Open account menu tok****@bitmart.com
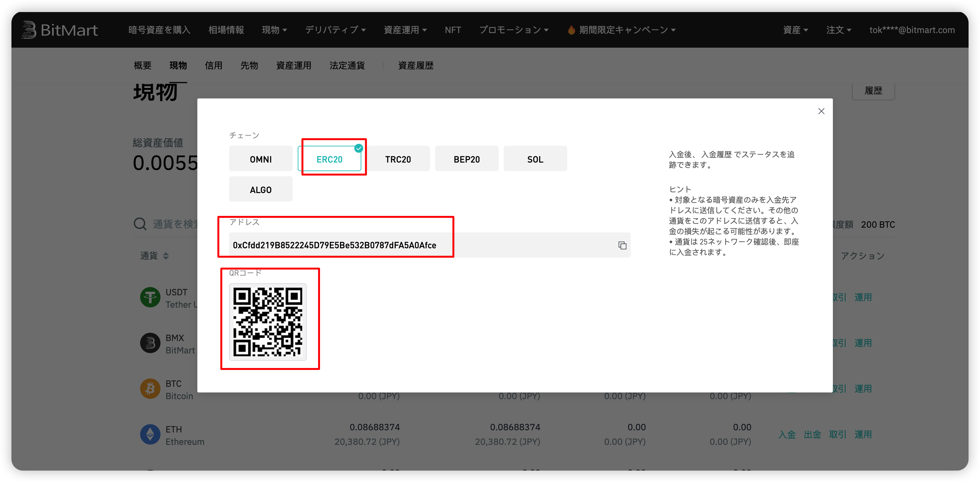Screen dimensions: 980x482 point(912,30)
